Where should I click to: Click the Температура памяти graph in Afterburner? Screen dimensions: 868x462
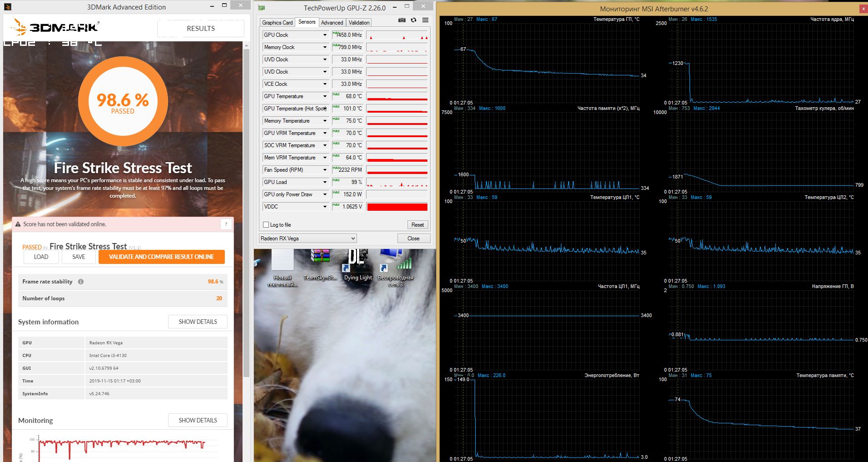coord(761,419)
